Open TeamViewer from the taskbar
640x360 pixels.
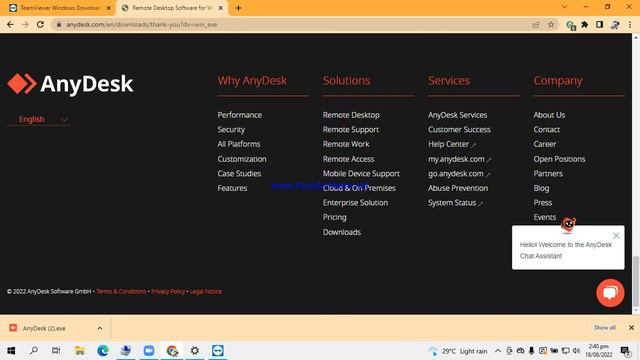tap(218, 351)
